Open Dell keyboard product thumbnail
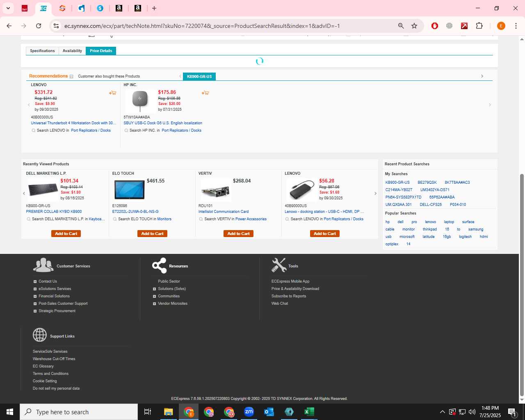The height and width of the screenshot is (420, 525). coord(43,190)
